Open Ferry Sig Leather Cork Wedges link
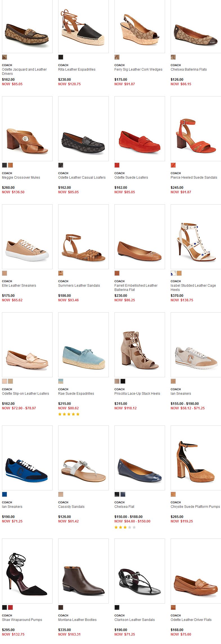The height and width of the screenshot is (644, 221). click(x=138, y=69)
